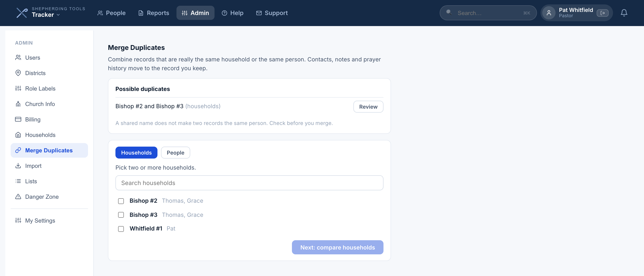The height and width of the screenshot is (276, 644).
Task: Open the notifications bell
Action: (624, 13)
